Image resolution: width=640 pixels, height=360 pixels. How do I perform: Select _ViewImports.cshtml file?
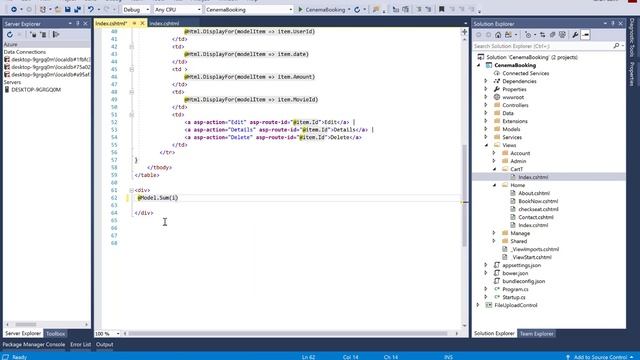tap(535, 249)
